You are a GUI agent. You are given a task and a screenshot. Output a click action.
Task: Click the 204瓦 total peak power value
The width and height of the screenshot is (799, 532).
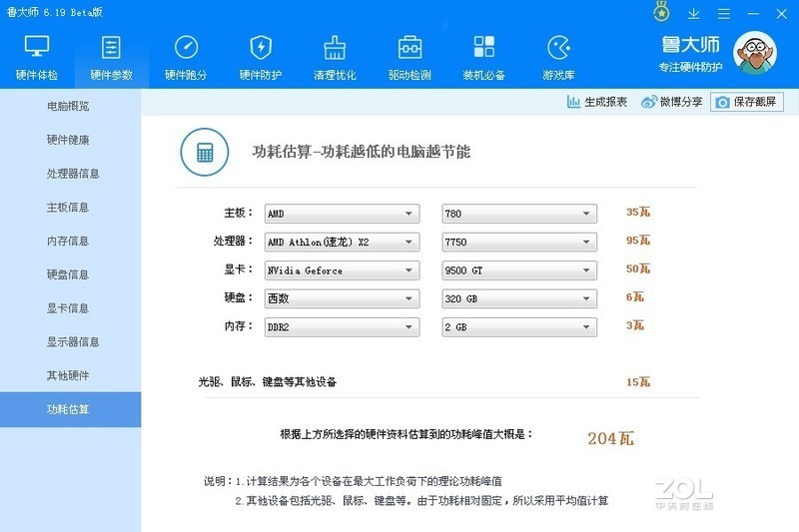[610, 438]
